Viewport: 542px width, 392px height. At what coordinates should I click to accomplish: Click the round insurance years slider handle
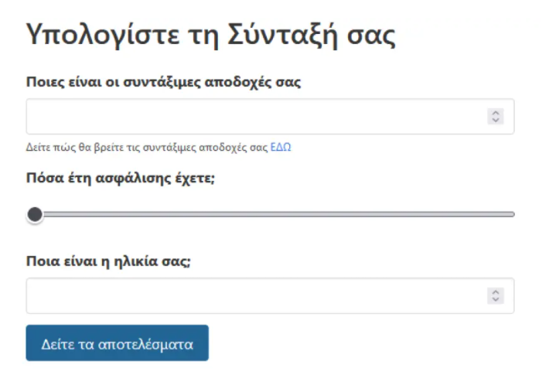pos(35,214)
